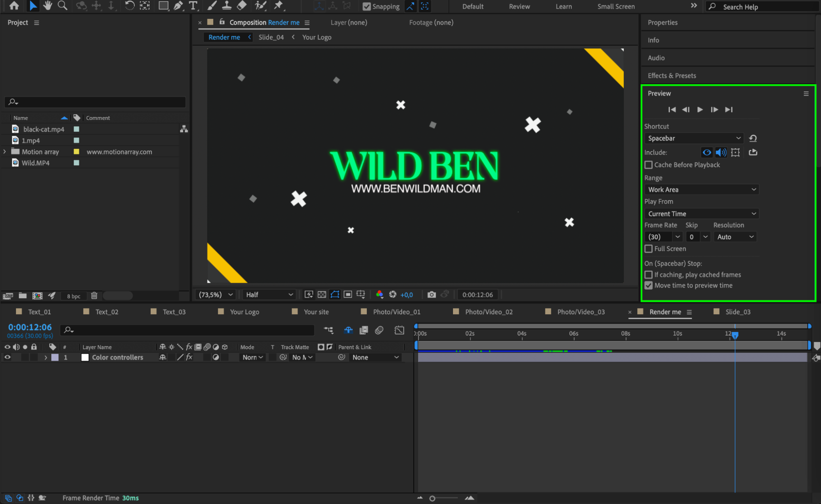The height and width of the screenshot is (504, 821).
Task: Select the Hand tool in toolbar
Action: pos(48,6)
